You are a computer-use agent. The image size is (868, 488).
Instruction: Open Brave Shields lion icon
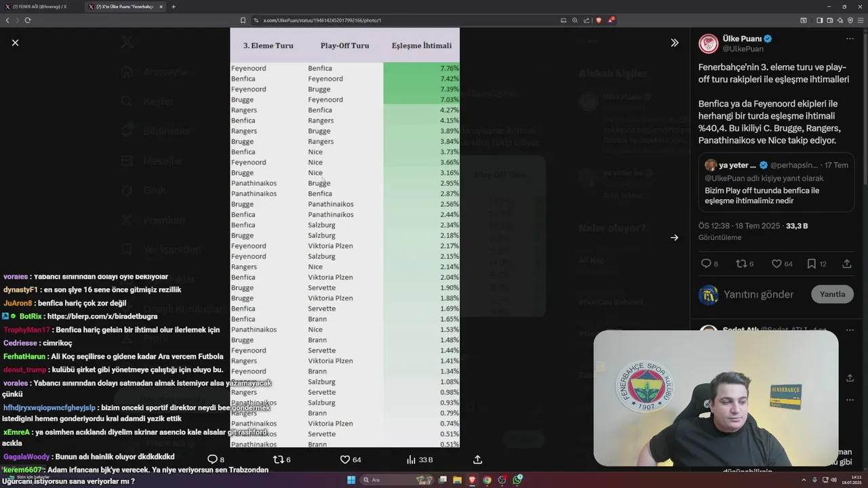599,20
